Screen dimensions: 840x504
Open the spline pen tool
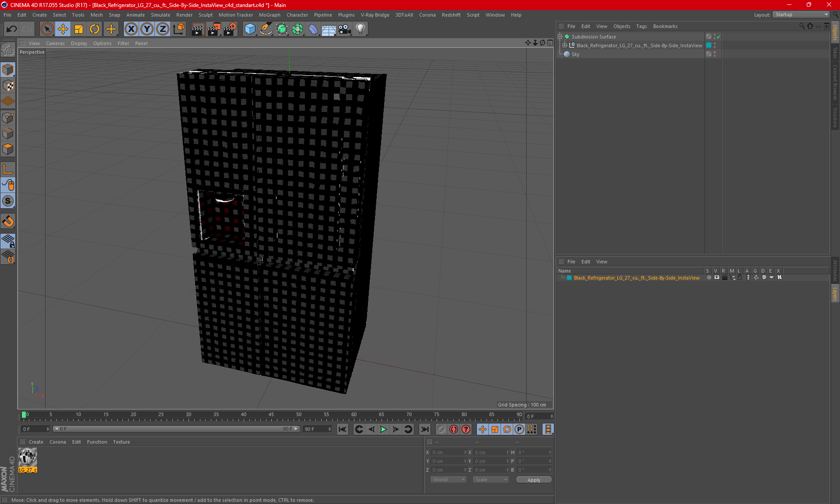266,29
